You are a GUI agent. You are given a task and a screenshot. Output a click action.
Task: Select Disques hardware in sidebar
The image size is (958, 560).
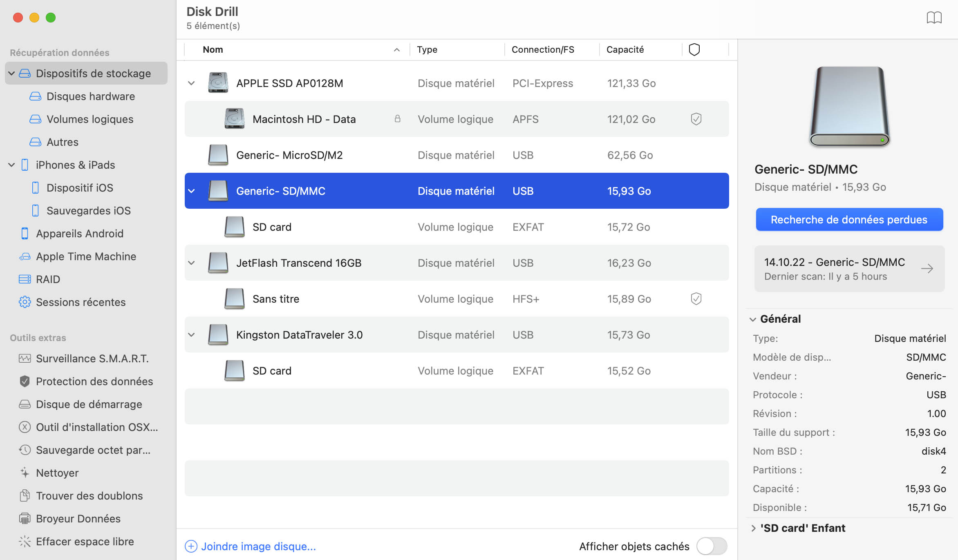pos(90,96)
